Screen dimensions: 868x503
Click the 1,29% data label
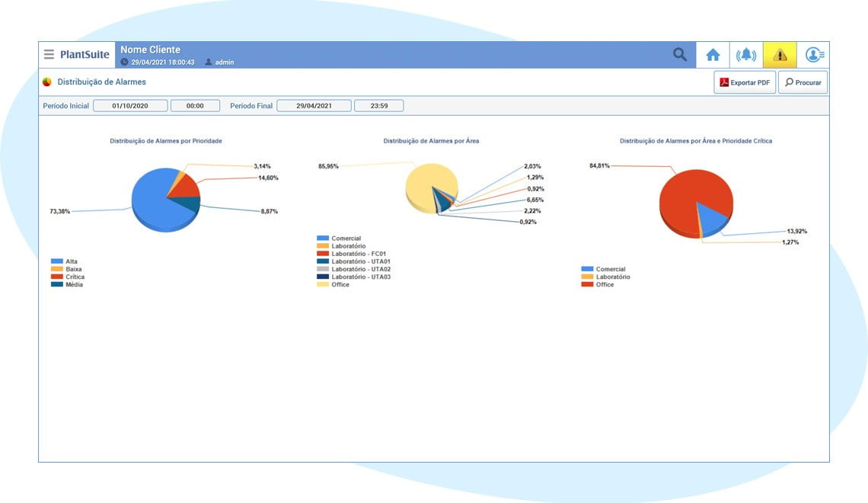click(x=535, y=178)
